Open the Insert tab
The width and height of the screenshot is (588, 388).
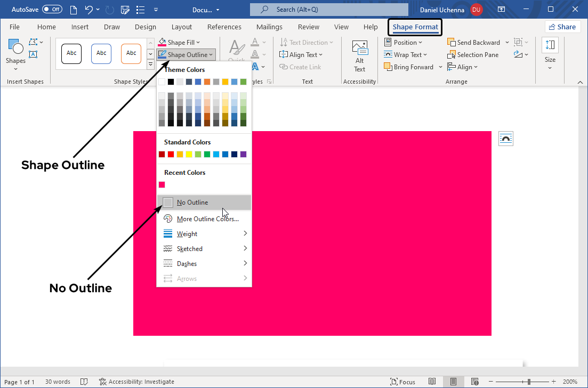tap(80, 27)
